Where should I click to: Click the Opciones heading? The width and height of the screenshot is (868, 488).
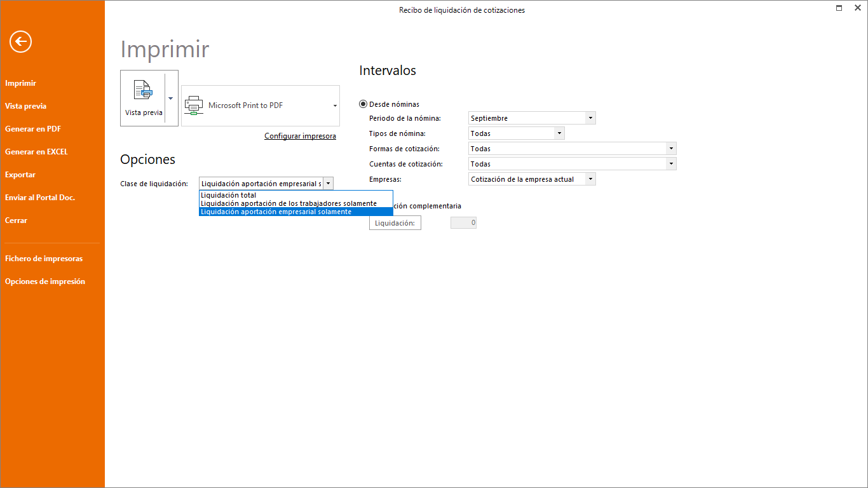pos(148,159)
